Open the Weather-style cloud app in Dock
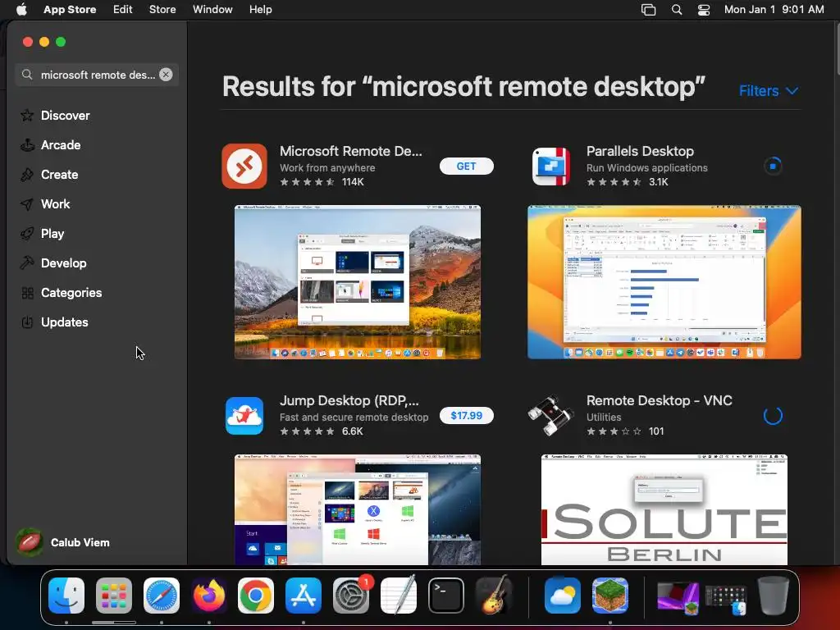The image size is (840, 630). pos(563,596)
